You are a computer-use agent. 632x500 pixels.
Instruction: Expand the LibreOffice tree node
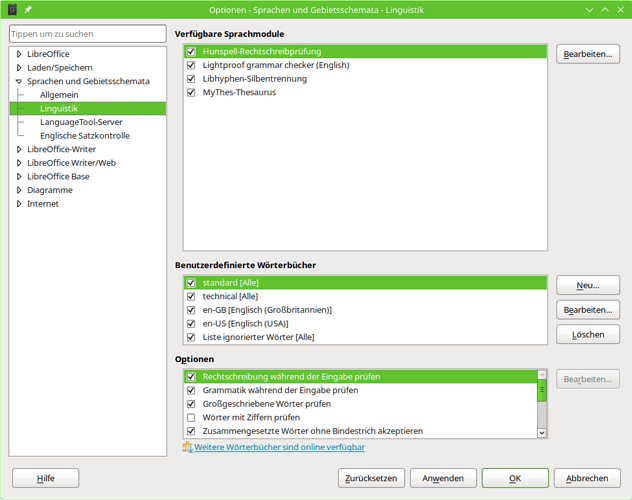click(19, 54)
